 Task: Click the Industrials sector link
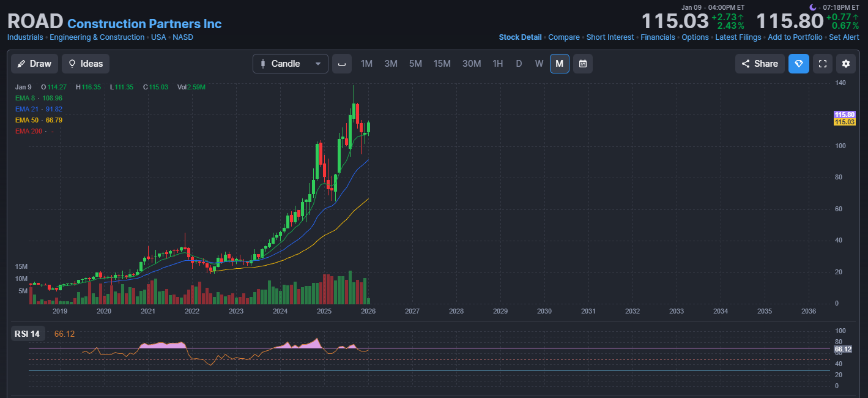25,37
